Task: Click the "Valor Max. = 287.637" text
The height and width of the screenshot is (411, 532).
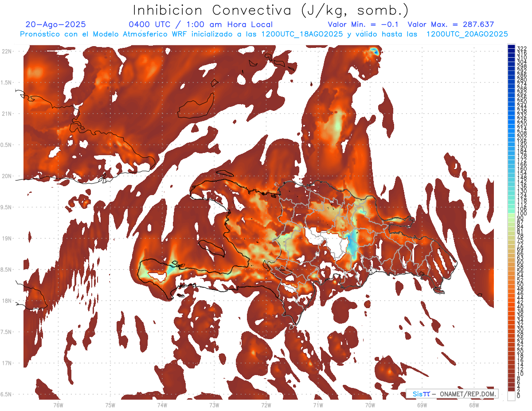Action: (x=451, y=24)
